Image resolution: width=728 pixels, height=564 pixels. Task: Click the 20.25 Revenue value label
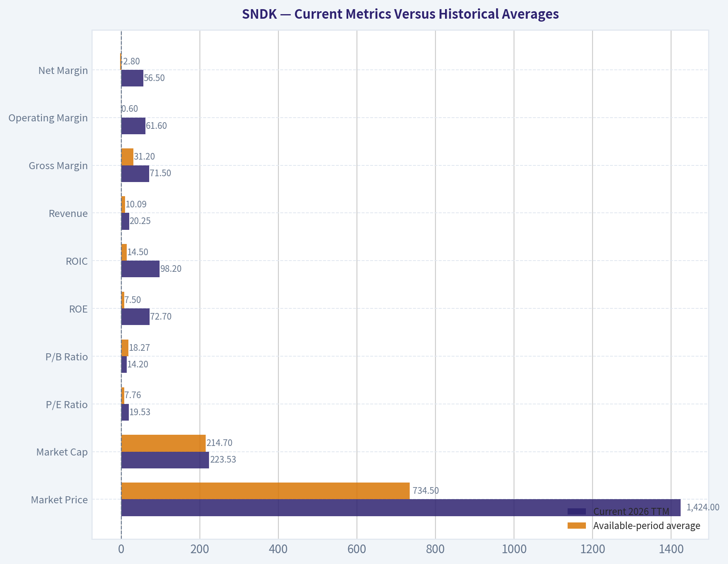tap(140, 221)
